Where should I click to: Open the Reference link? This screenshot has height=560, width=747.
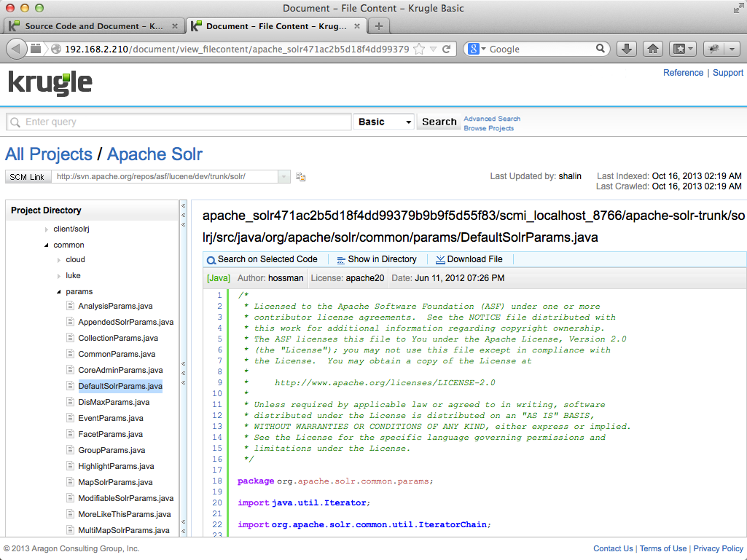(683, 72)
